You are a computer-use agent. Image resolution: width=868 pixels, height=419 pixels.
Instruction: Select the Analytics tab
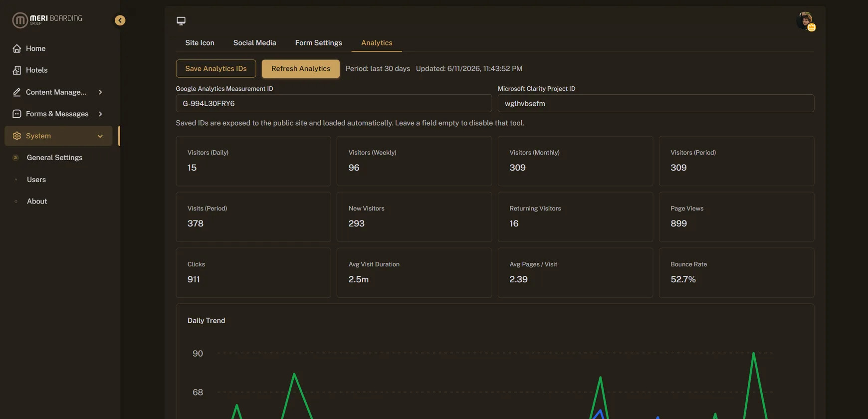click(x=377, y=43)
